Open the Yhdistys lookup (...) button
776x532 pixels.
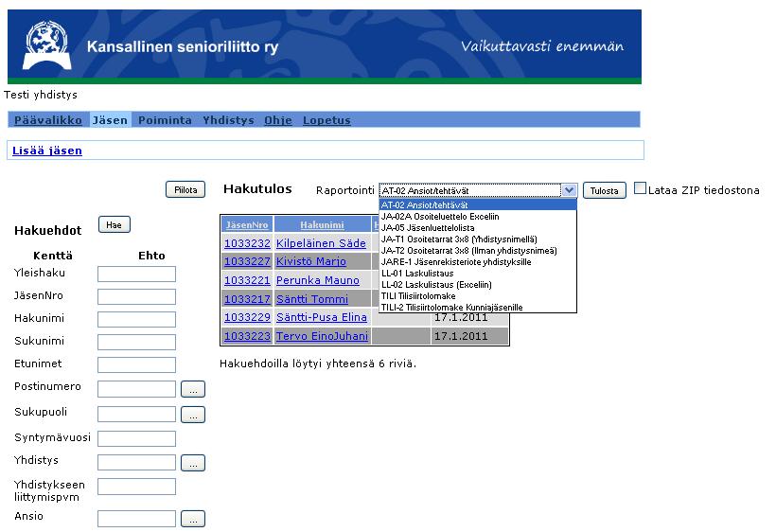(193, 463)
